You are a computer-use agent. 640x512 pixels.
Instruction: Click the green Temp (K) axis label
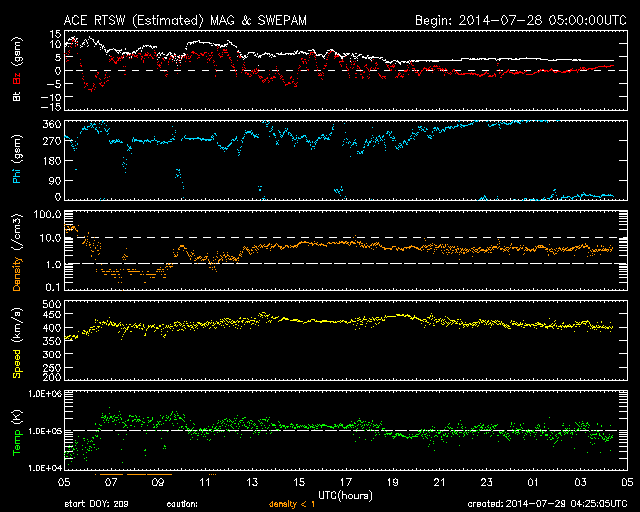point(16,431)
